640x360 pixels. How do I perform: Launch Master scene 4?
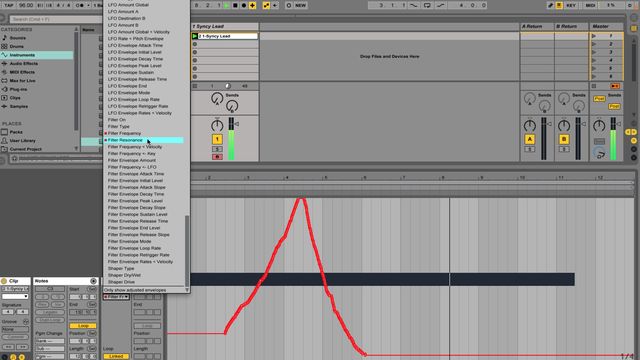[x=594, y=60]
